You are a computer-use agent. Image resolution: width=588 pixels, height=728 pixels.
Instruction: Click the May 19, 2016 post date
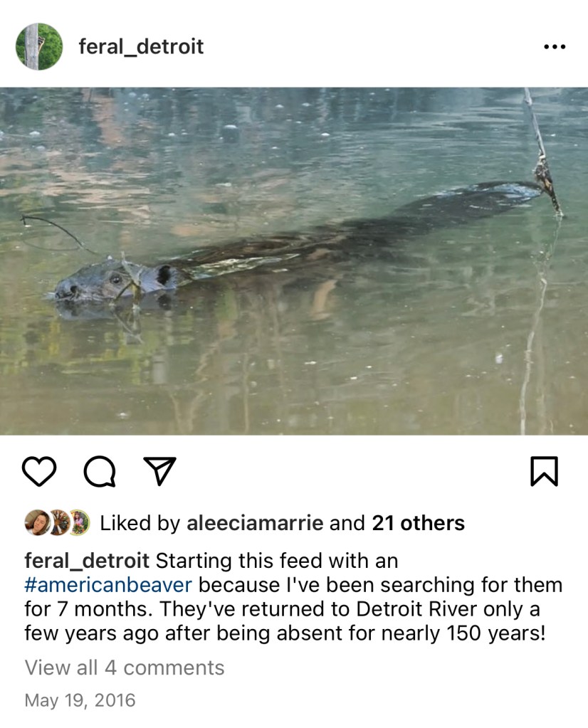(x=80, y=700)
